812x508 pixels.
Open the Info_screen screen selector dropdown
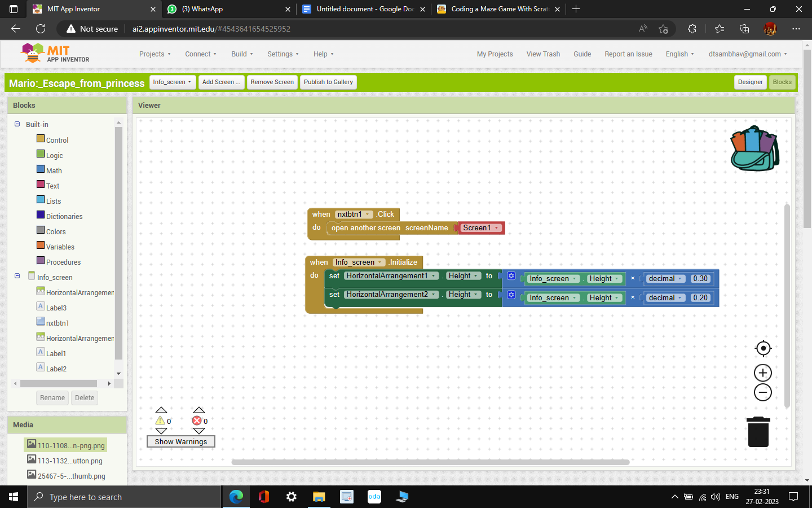pyautogui.click(x=173, y=82)
